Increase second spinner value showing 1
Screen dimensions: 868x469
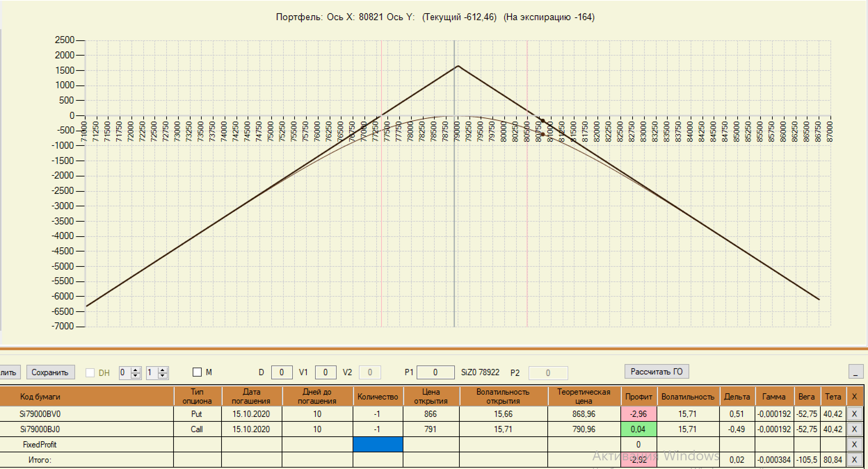[162, 370]
